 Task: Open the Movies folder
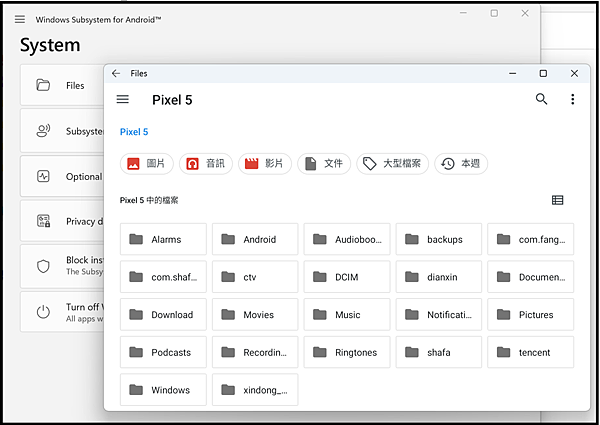click(255, 314)
